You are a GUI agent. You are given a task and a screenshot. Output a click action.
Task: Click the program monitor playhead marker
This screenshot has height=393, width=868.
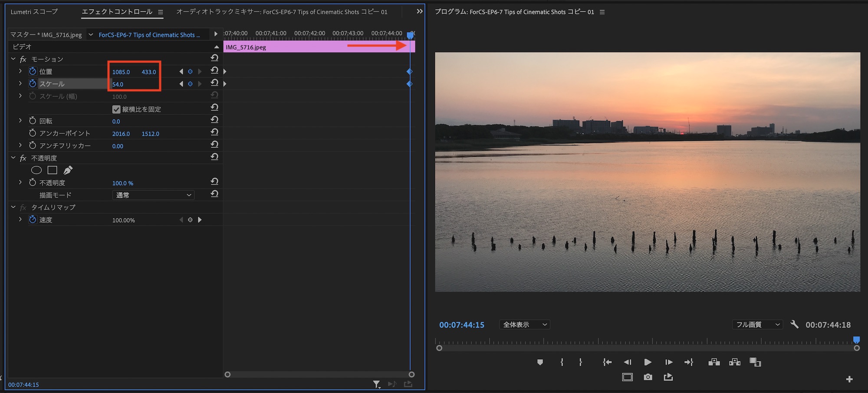pos(856,340)
